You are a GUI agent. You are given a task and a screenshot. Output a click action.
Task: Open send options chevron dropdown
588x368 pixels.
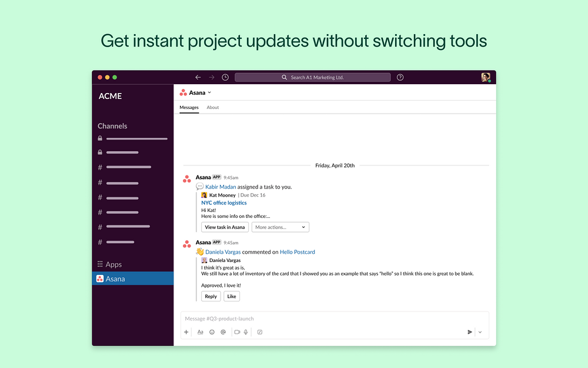(480, 332)
